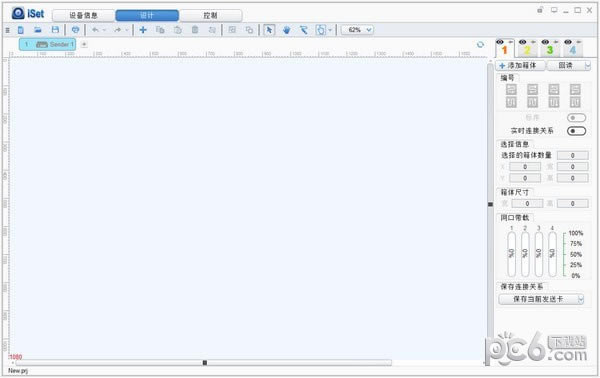Activate the hand pan tool

click(x=287, y=30)
